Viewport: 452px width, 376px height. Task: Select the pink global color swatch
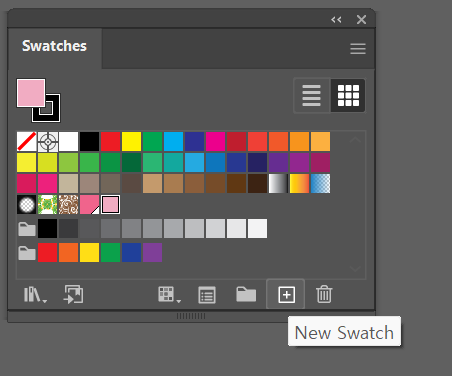(x=90, y=204)
